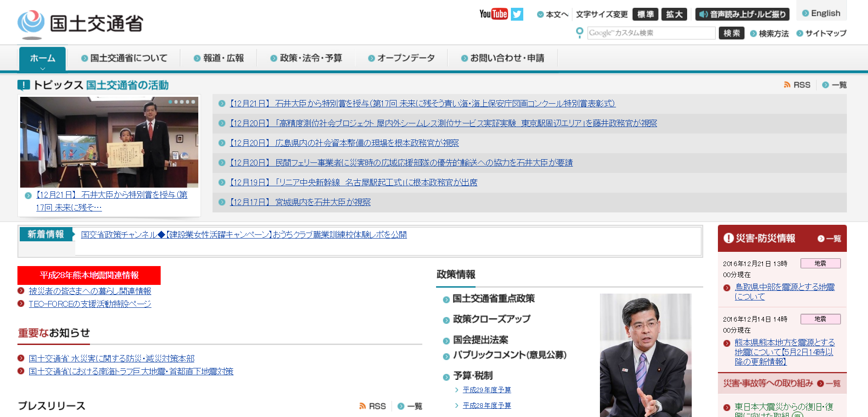Select the ホーム tab
868x417 pixels.
[43, 59]
